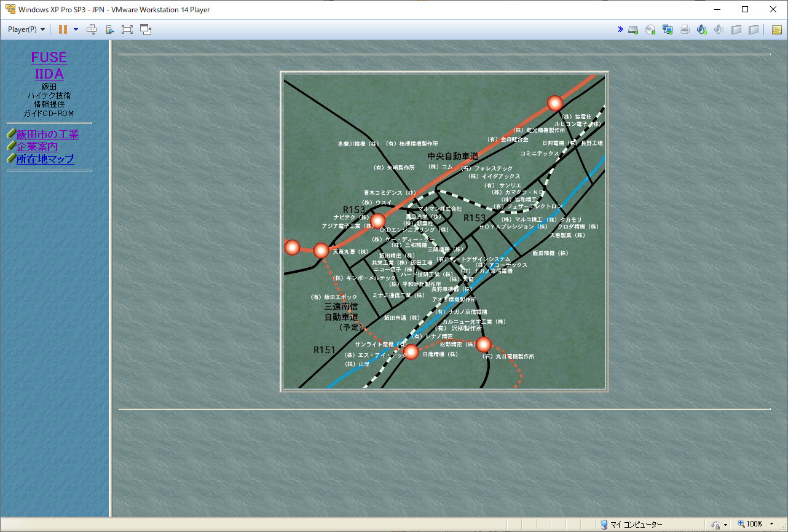Click the (有) フォレステック label
This screenshot has height=532, width=788.
(487, 168)
